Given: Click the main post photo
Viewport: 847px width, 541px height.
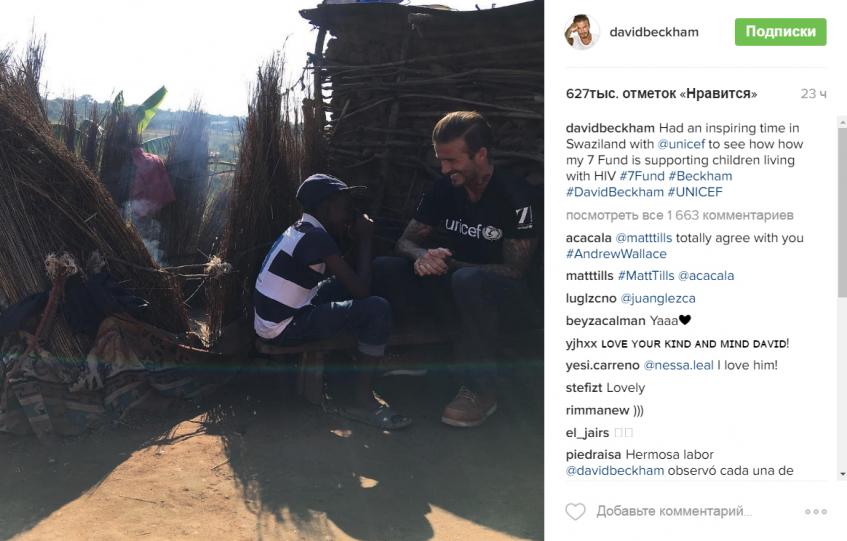Looking at the screenshot, I should coord(272,270).
